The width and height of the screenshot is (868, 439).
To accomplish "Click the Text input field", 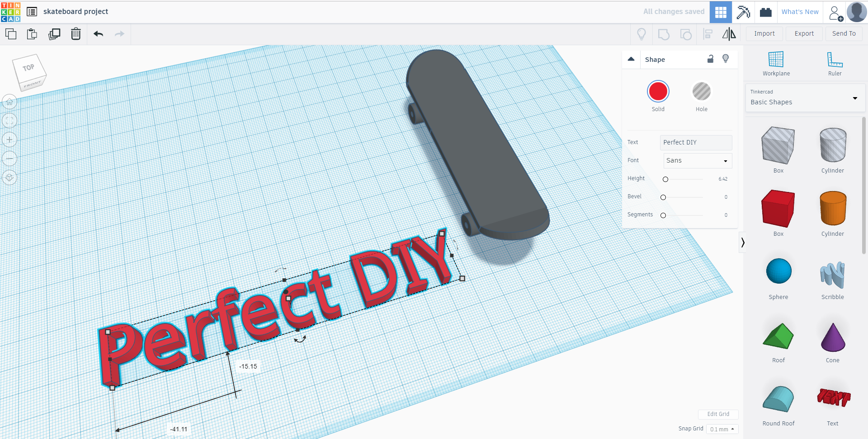I will pyautogui.click(x=696, y=143).
